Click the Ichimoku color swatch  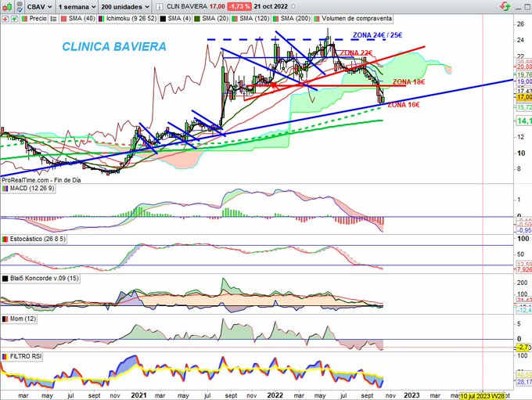[102, 19]
